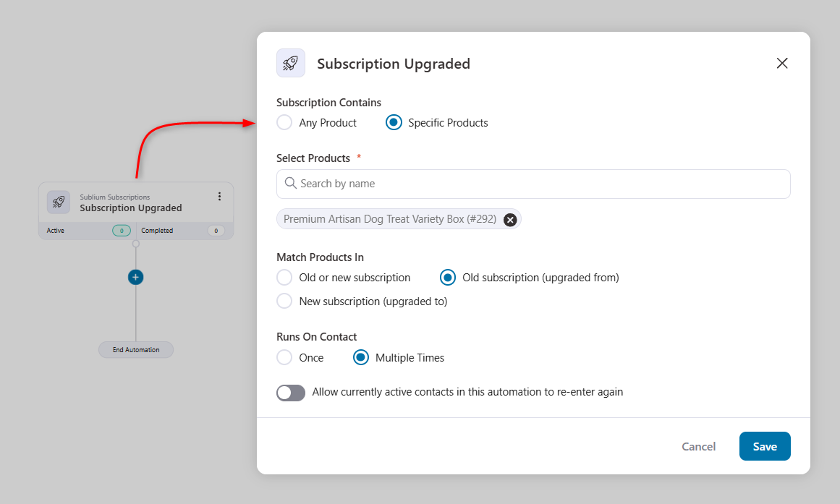The image size is (840, 504).
Task: Add a step with the plus button
Action: [x=135, y=277]
